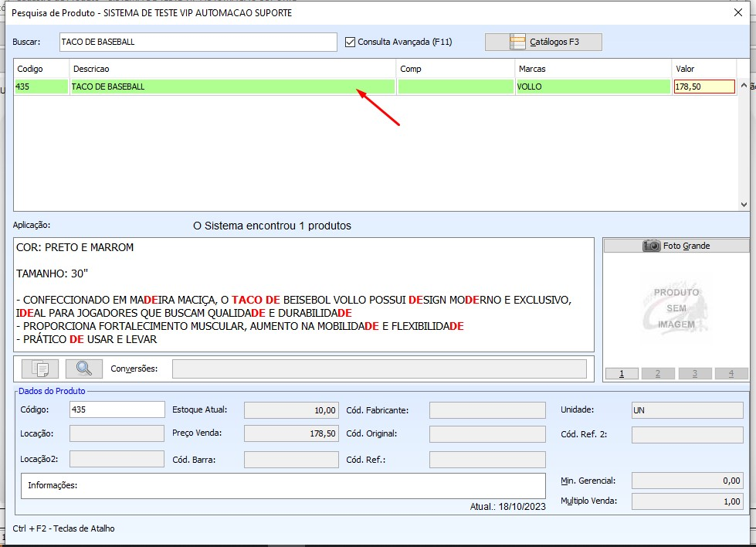Screen dimensions: 756x547
Task: Click the Cód. Fabricante field
Action: (487, 410)
